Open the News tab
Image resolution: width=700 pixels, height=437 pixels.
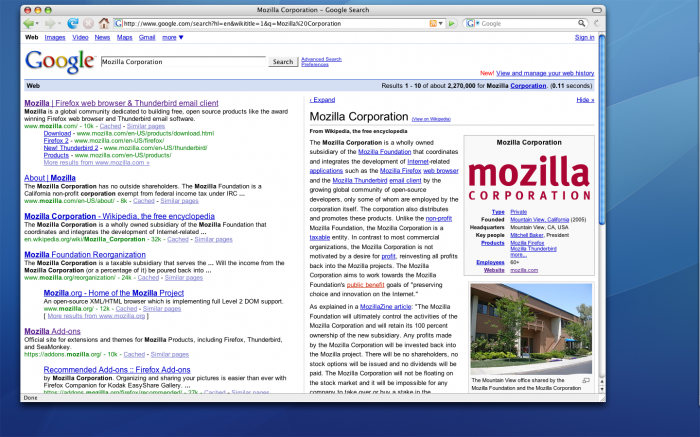pos(102,37)
